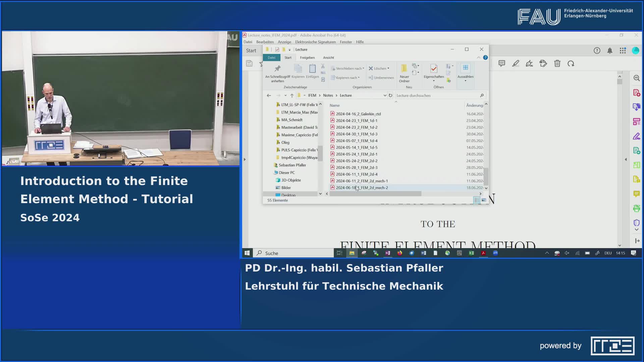Viewport: 644px width, 362px height.
Task: Open the Eigenschaften properties button
Action: 433,69
